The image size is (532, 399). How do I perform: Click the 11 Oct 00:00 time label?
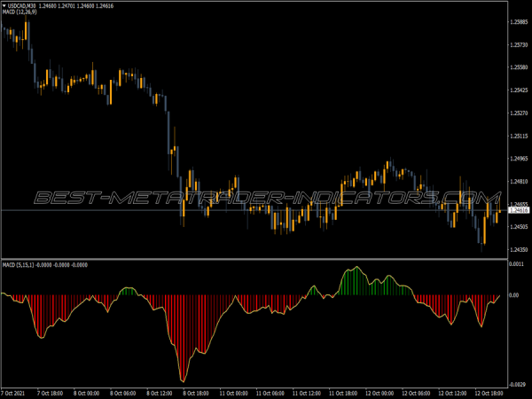pyautogui.click(x=233, y=393)
